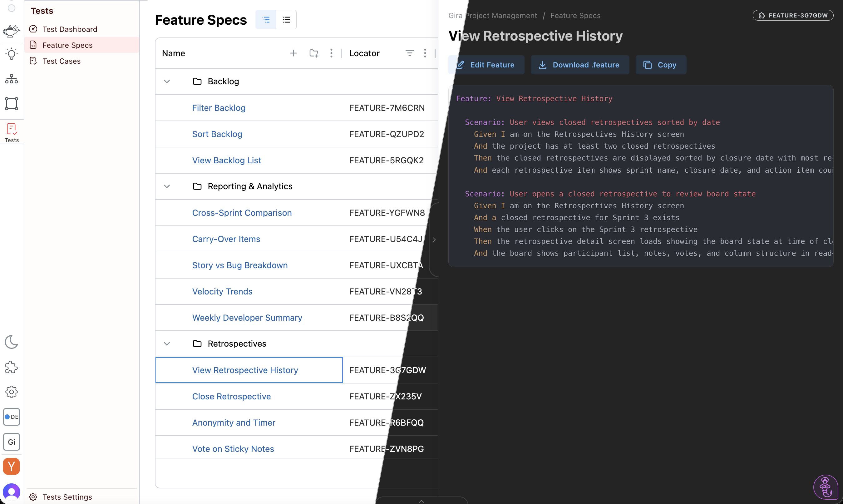Open the puzzle piece integrations icon

click(x=12, y=367)
